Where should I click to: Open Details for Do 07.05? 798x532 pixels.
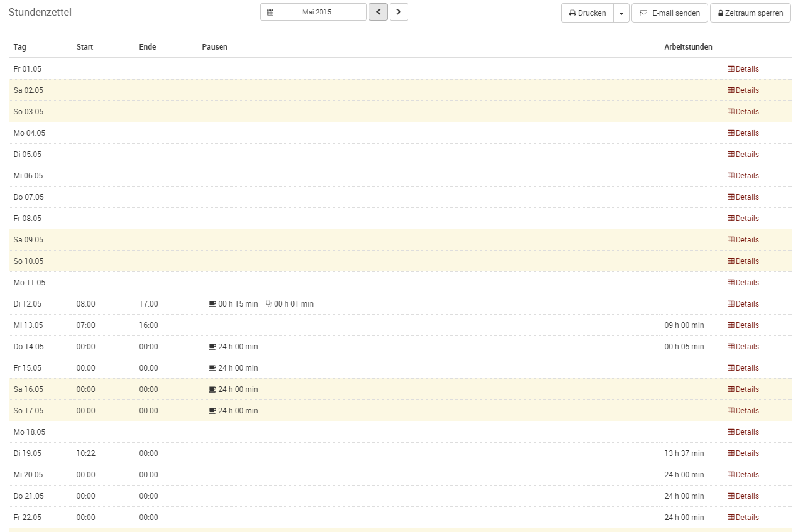743,197
